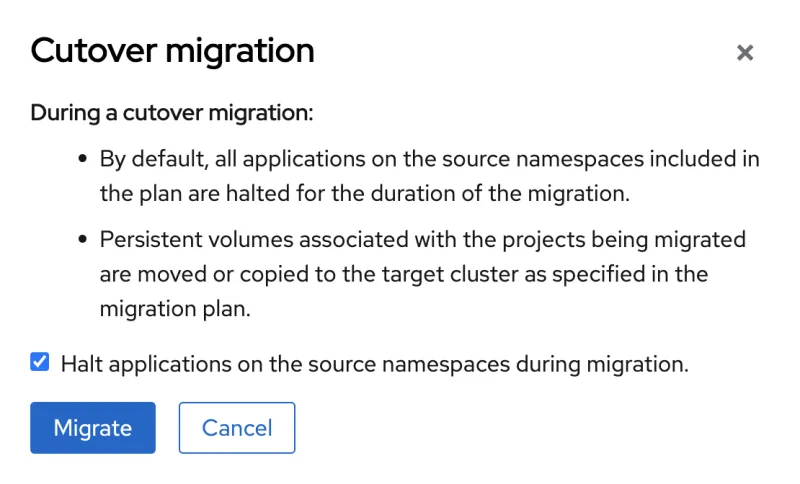
Task: Click the 'the plan are halted' text line
Action: [364, 194]
